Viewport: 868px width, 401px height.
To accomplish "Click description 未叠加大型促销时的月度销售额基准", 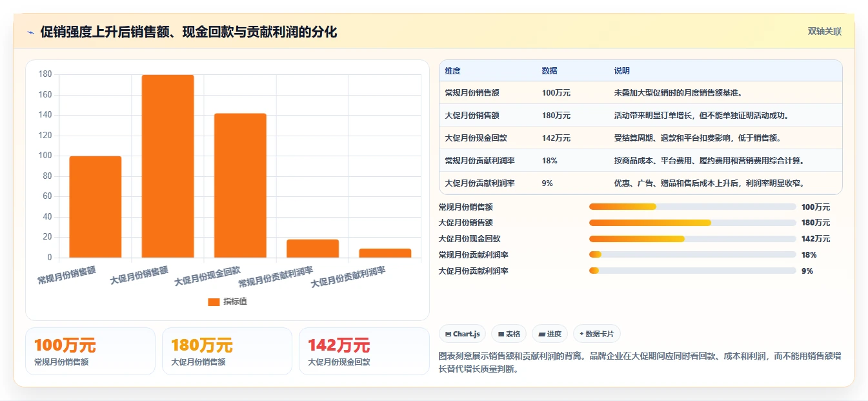I will pos(678,93).
